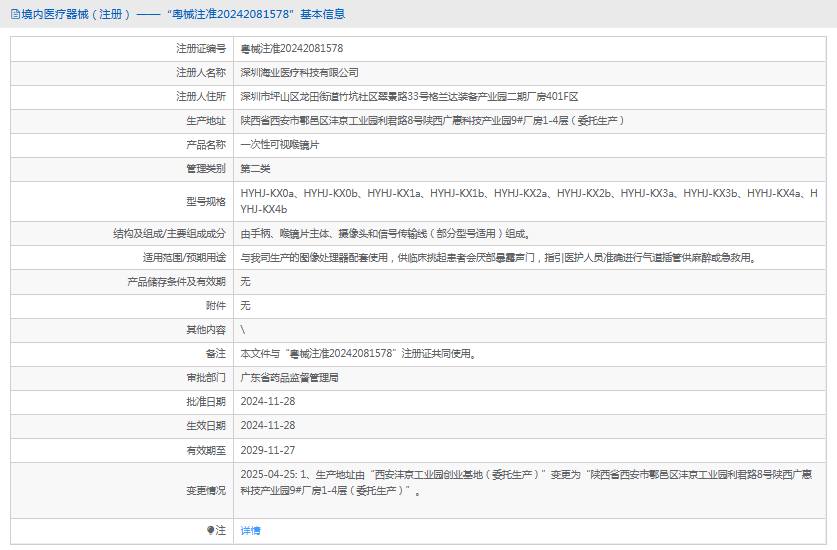Select structure description starting 由手柄
The image size is (837, 550).
(x=385, y=233)
